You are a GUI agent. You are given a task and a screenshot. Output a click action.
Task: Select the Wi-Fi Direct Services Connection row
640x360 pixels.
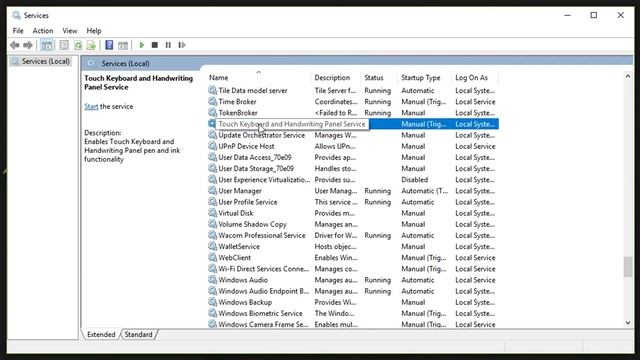(x=353, y=269)
